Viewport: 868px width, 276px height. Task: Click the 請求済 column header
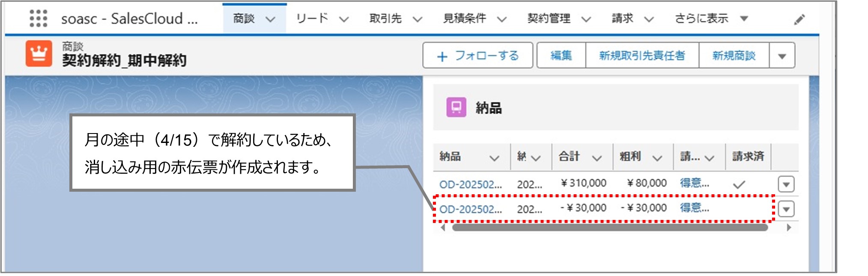(748, 156)
